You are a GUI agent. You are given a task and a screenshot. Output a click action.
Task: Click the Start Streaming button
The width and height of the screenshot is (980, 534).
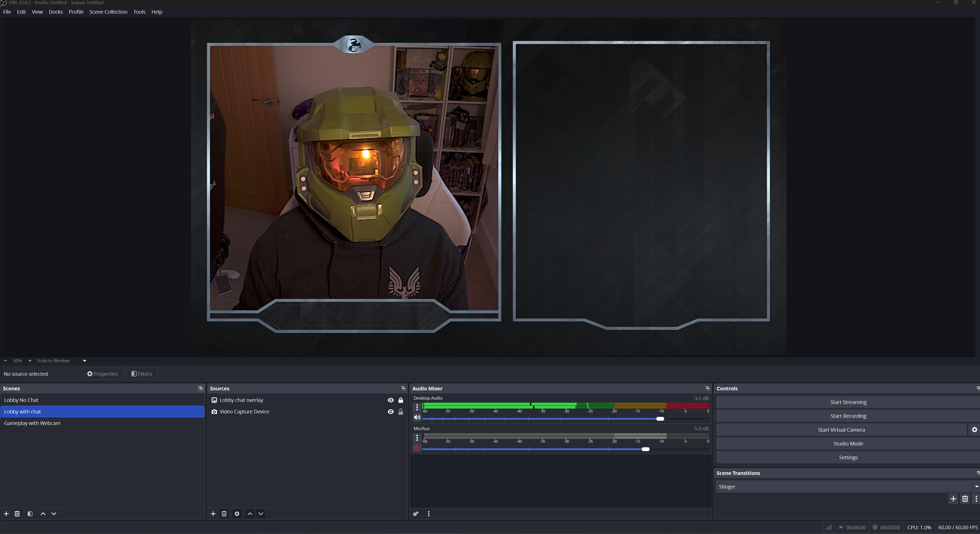point(848,402)
